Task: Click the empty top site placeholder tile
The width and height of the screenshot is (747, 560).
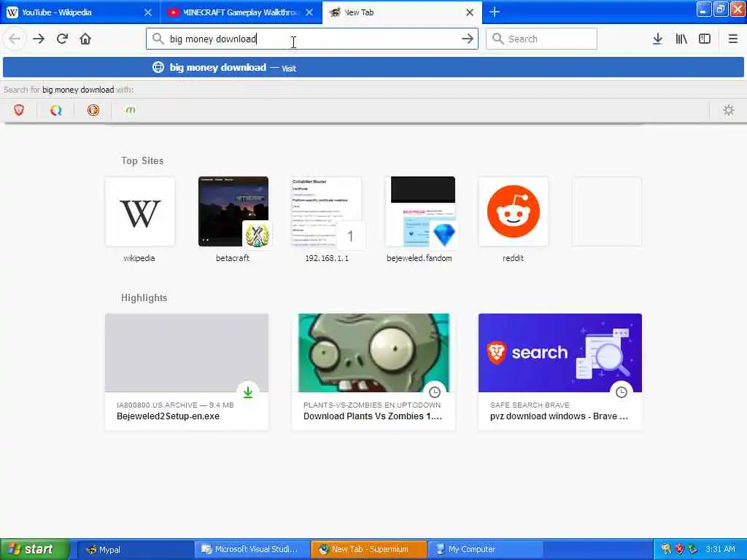Action: (x=606, y=211)
